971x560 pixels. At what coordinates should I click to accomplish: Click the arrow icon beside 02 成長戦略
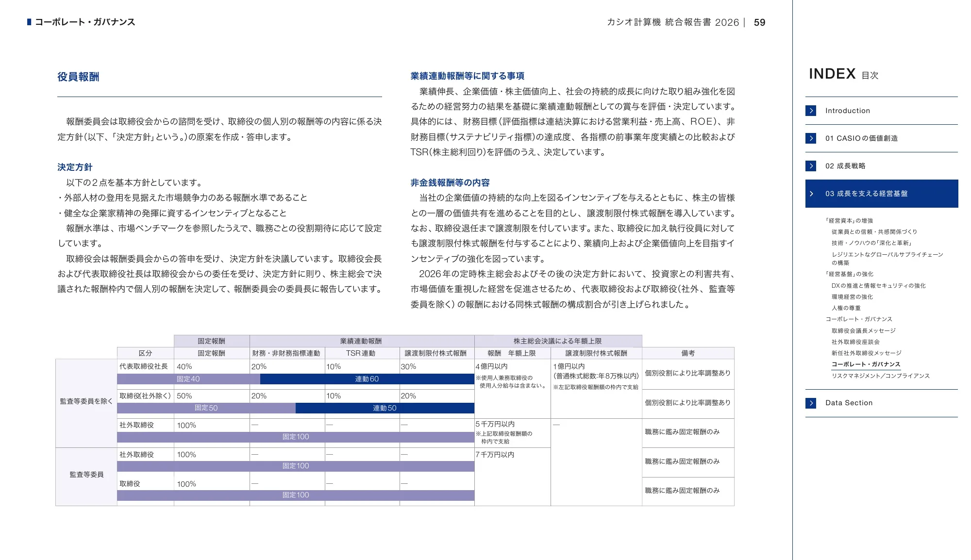click(811, 166)
